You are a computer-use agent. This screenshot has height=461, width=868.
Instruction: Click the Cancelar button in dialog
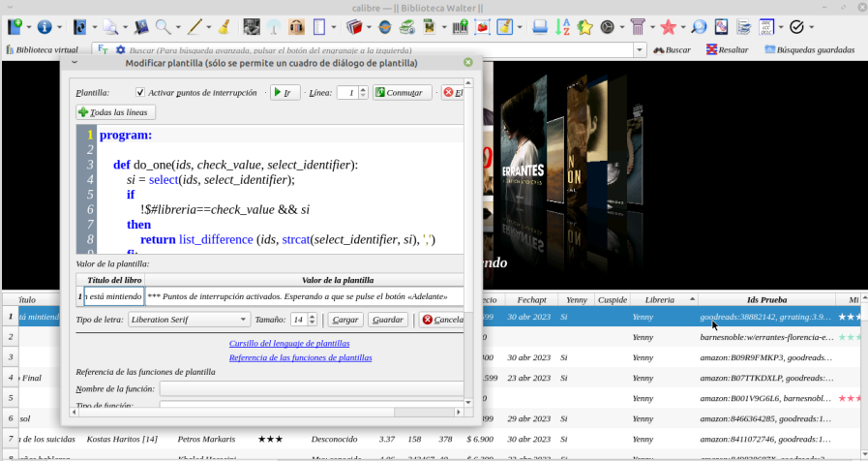[442, 320]
